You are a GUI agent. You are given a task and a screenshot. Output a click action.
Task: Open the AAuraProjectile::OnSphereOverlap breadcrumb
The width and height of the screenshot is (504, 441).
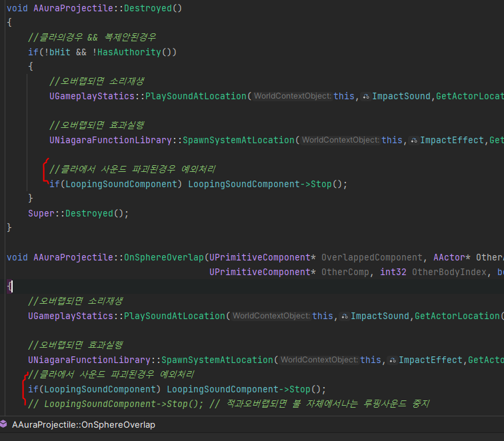point(83,424)
